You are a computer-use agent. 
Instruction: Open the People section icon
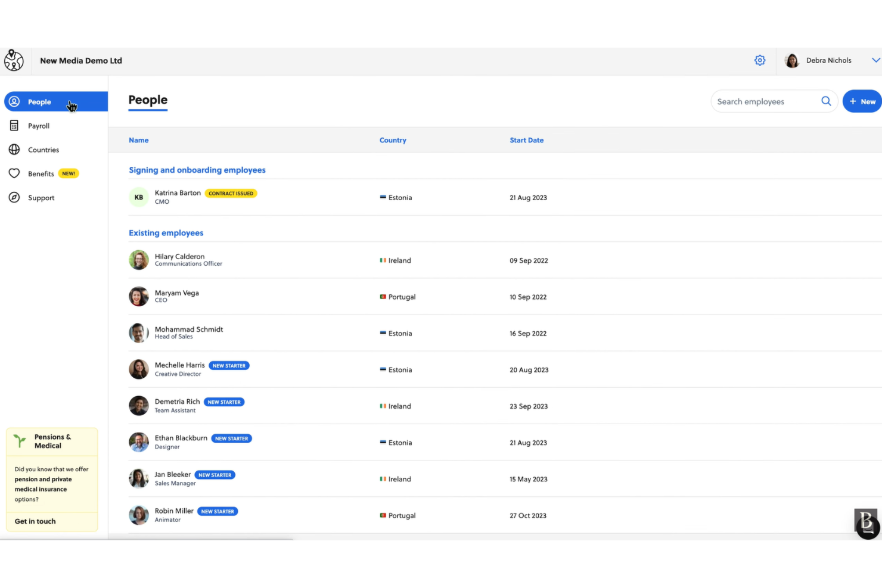click(14, 101)
